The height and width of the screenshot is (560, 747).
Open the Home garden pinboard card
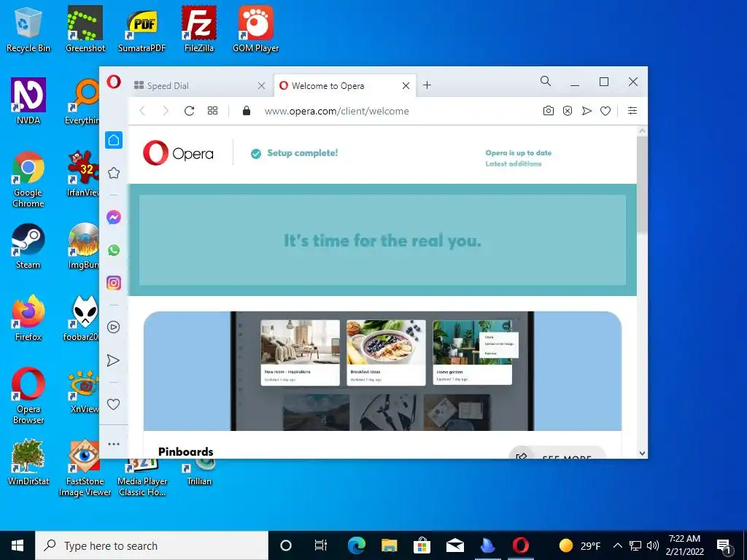[472, 352]
